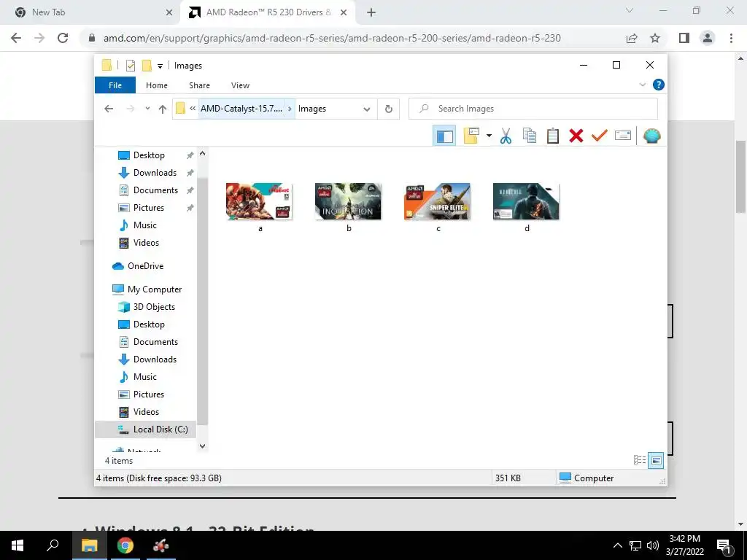Open address bar history dropdown
This screenshot has height=560, width=747.
pyautogui.click(x=366, y=109)
